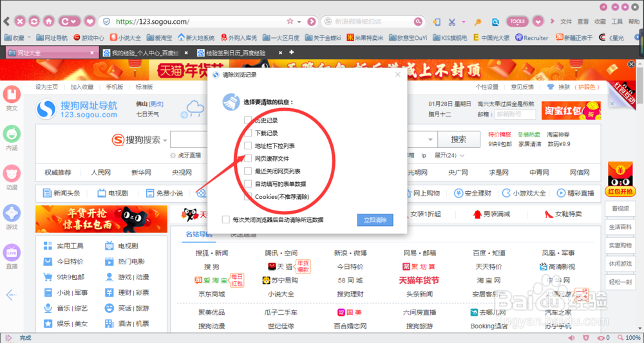Image resolution: width=644 pixels, height=343 pixels.
Task: Open the Recruiter bookmark
Action: [532, 38]
